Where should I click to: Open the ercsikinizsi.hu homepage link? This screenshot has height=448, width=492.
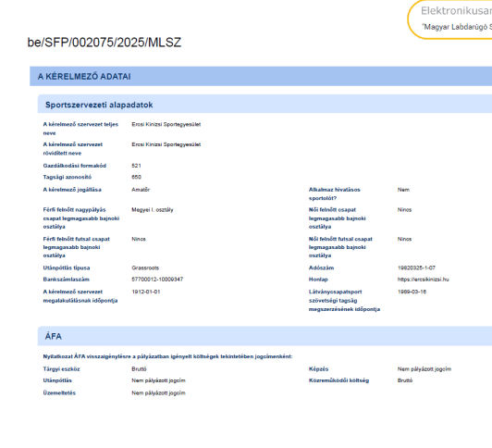pyautogui.click(x=423, y=280)
